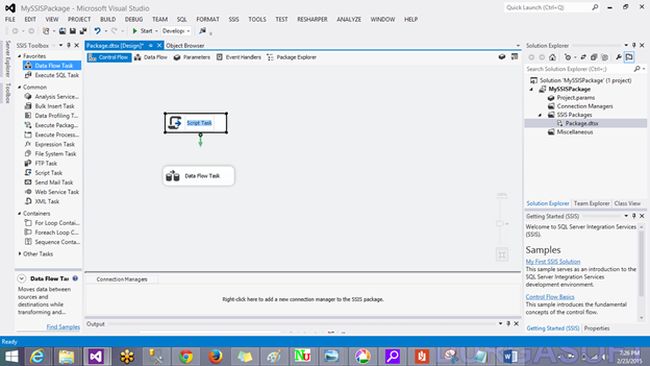
Task: Open Control Flow Basics sample link
Action: 550,297
